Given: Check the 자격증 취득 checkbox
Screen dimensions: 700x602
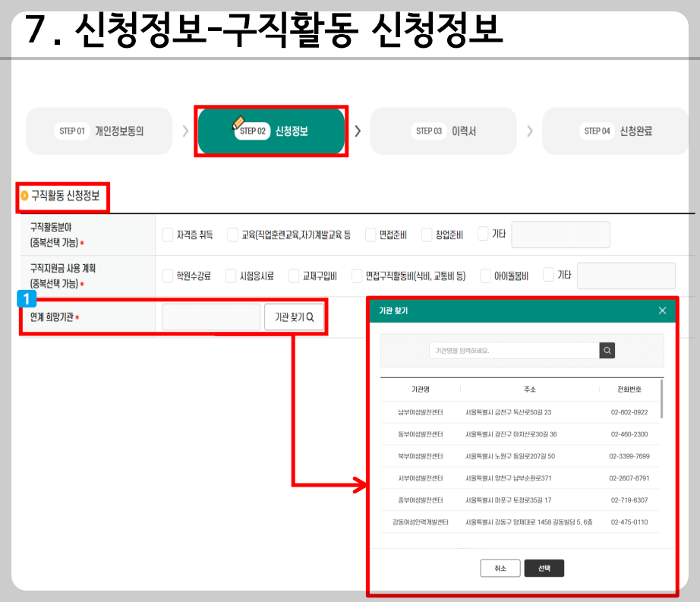Looking at the screenshot, I should [x=169, y=235].
